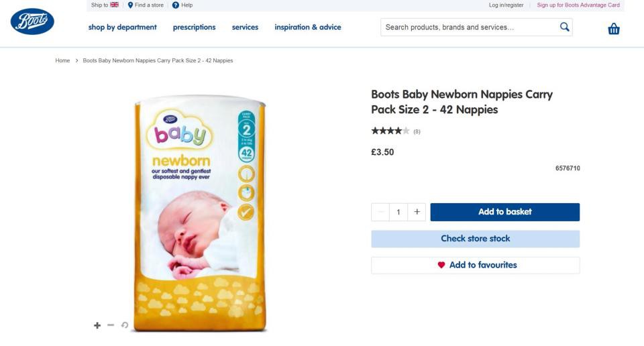The width and height of the screenshot is (644, 346).
Task: Click the Boots logo
Action: 32,22
